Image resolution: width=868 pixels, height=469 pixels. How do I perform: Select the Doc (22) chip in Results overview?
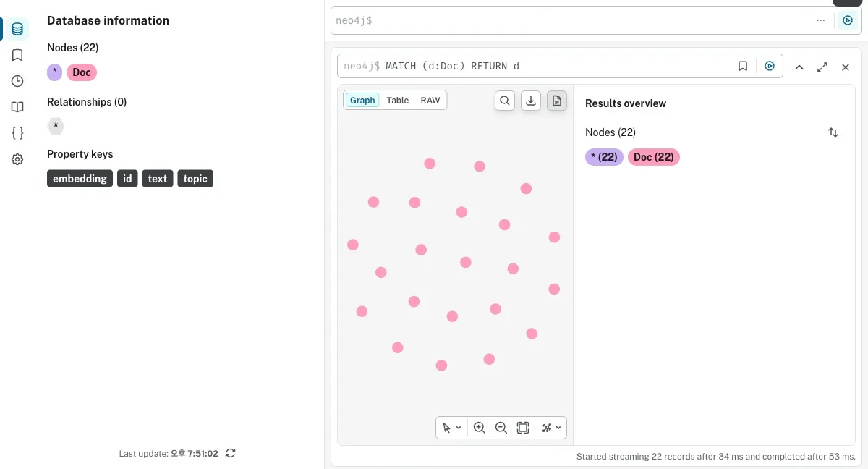click(654, 157)
